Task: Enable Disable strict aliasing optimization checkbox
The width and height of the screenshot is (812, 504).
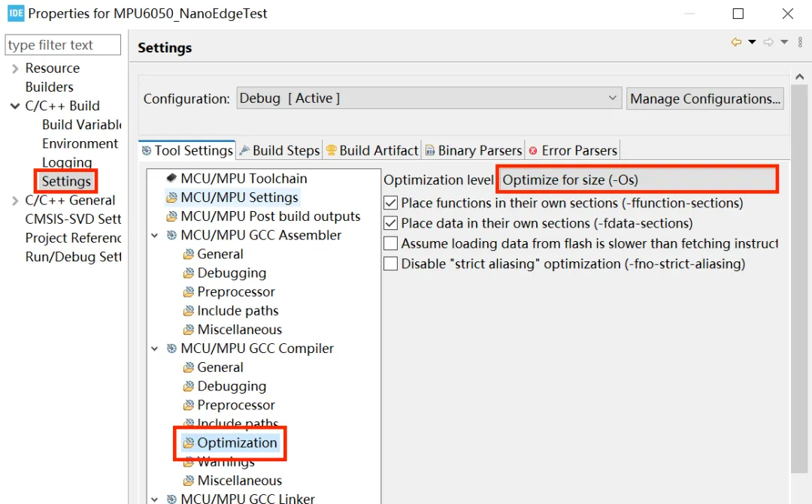Action: click(390, 264)
